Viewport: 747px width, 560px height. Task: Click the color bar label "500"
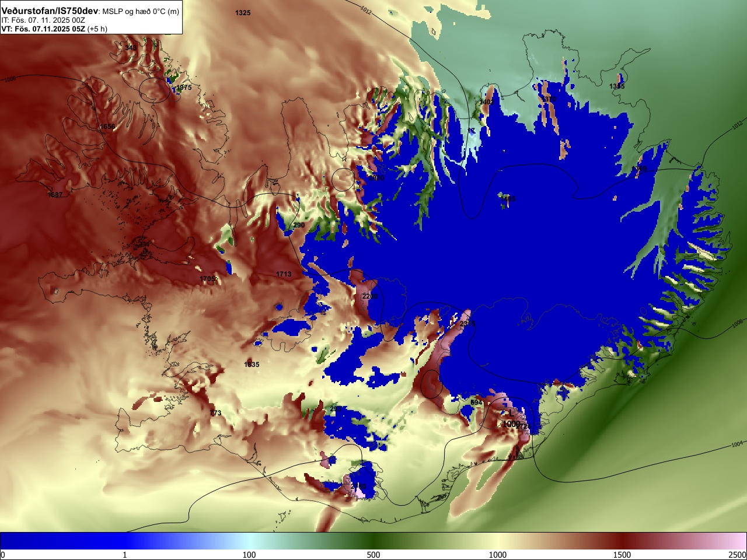click(373, 555)
